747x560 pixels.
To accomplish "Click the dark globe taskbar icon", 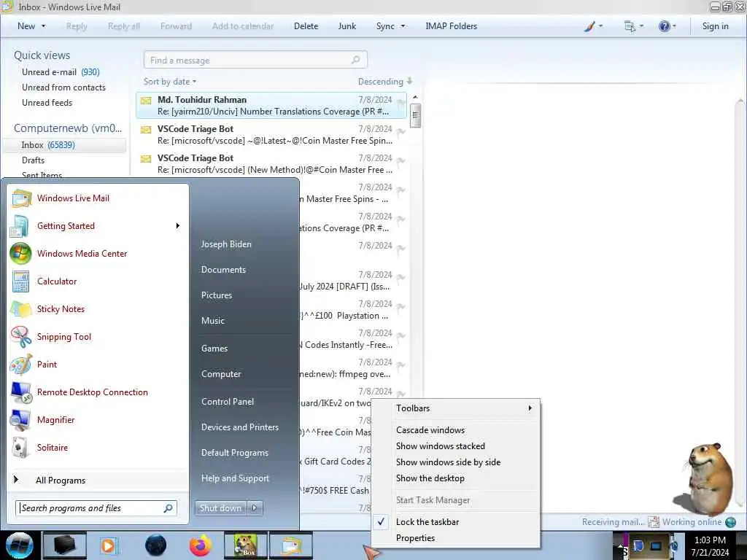I will pos(156,545).
